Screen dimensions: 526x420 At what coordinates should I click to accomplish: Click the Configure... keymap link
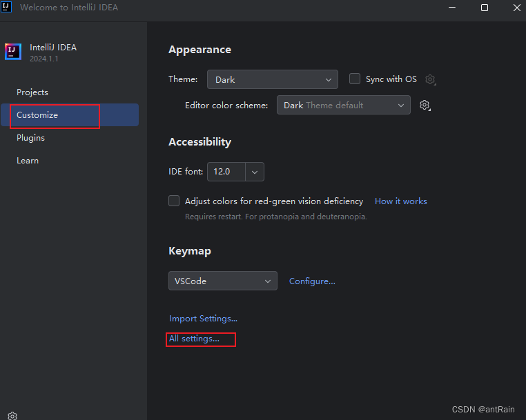(x=312, y=281)
